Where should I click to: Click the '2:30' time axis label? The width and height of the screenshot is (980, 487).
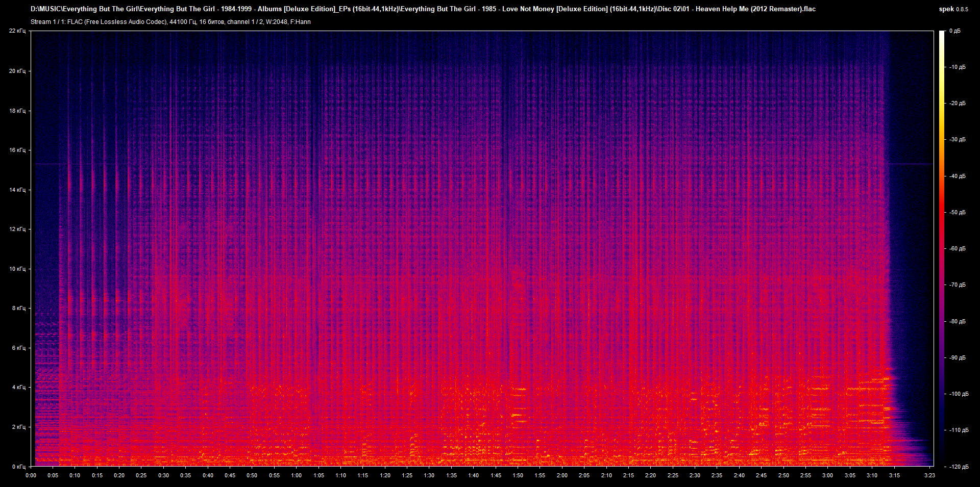695,475
